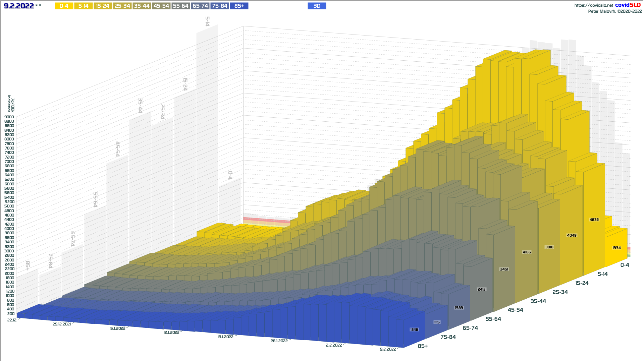Click the 9.2.2022 date heading

tap(19, 6)
